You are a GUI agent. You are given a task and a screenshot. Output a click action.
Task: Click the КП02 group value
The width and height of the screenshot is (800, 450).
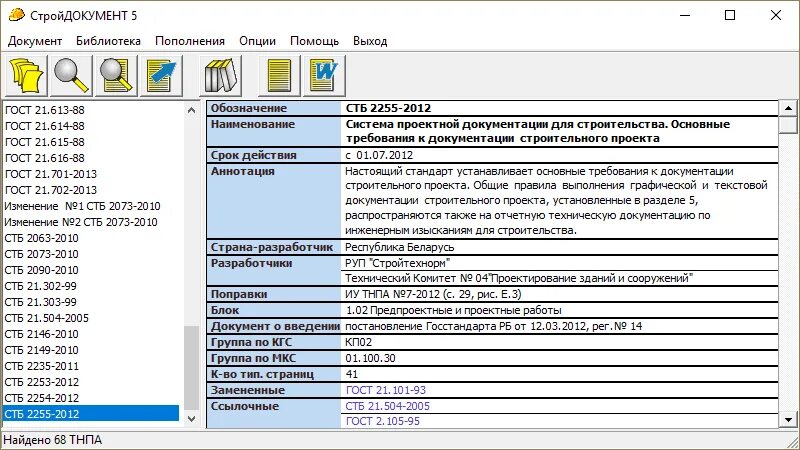pyautogui.click(x=359, y=342)
